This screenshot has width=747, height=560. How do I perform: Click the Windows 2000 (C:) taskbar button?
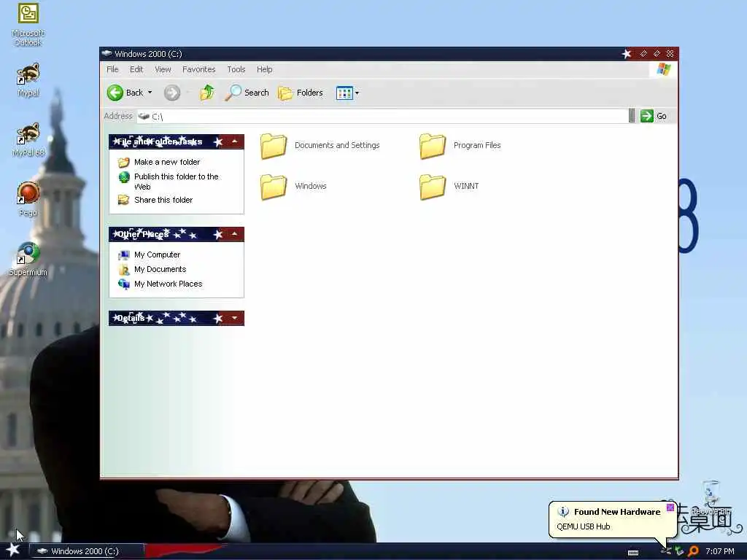[x=87, y=551]
